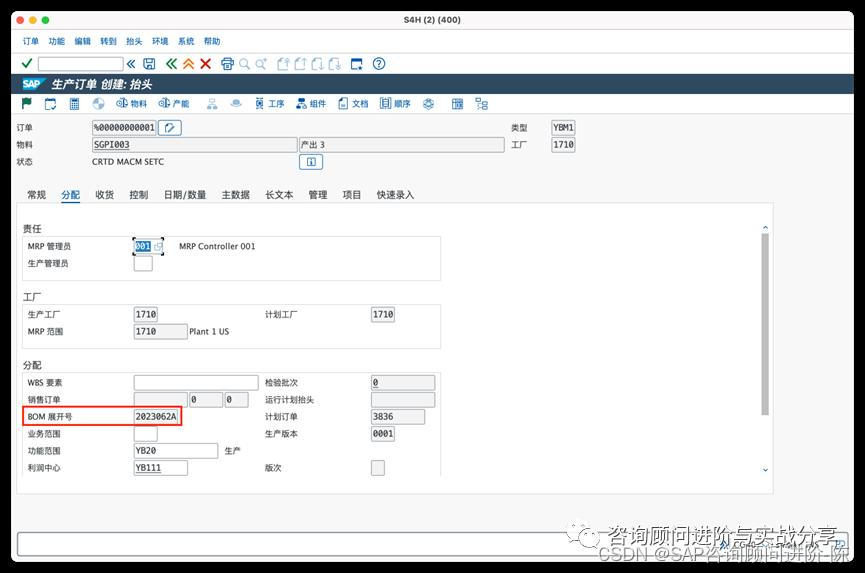This screenshot has height=573, width=865.
Task: Switch to the 项目 tab
Action: tap(351, 195)
